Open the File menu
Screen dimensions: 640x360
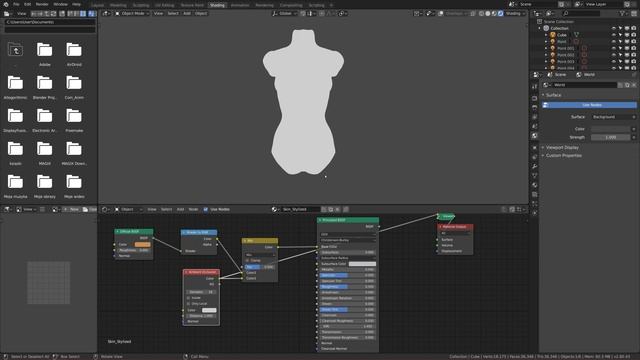pos(16,4)
